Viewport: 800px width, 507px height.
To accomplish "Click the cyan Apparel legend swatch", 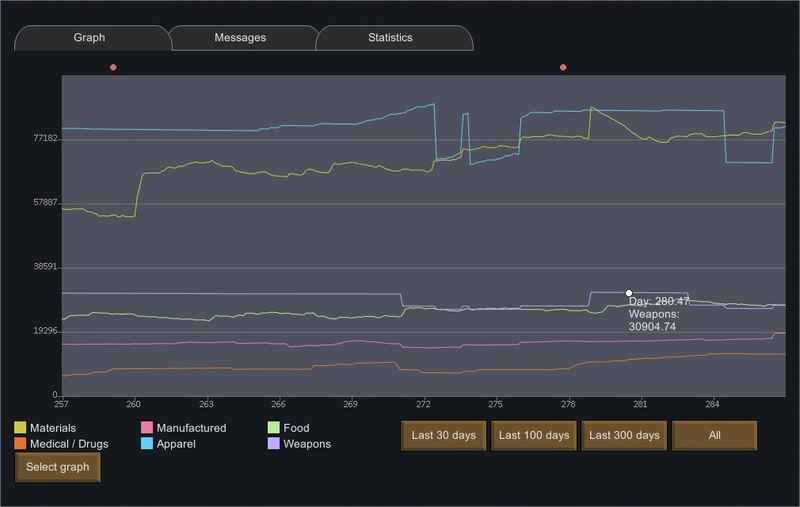I will [x=147, y=443].
